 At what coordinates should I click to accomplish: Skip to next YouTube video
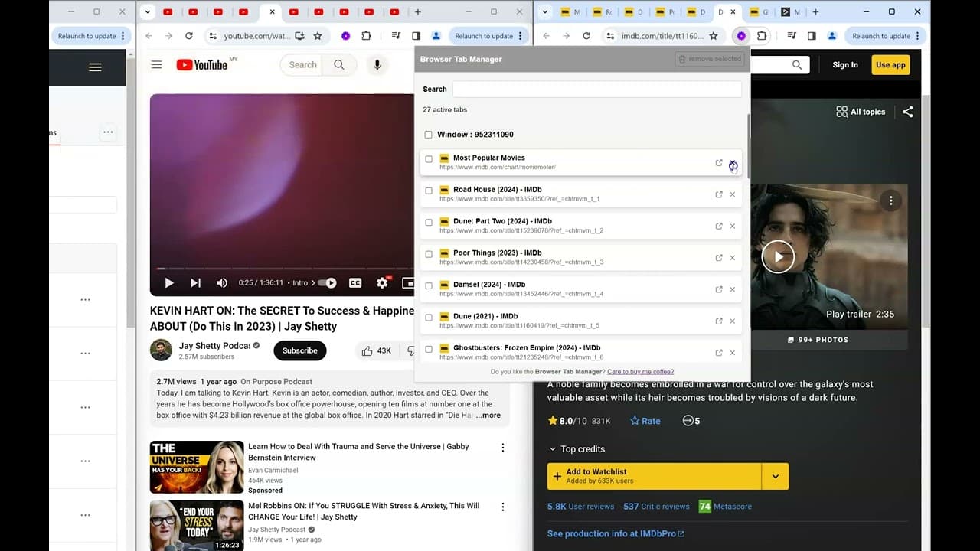[195, 283]
